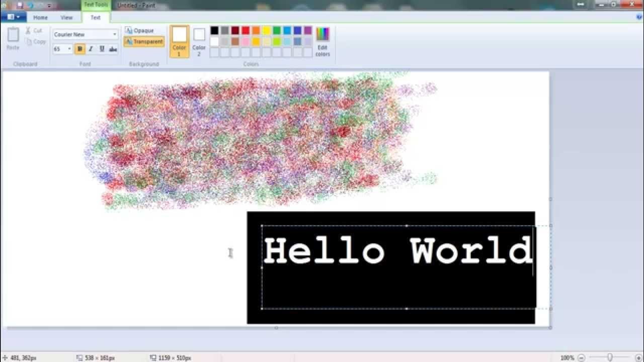The height and width of the screenshot is (362, 644).
Task: Pick the light yellow color swatch
Action: click(266, 41)
